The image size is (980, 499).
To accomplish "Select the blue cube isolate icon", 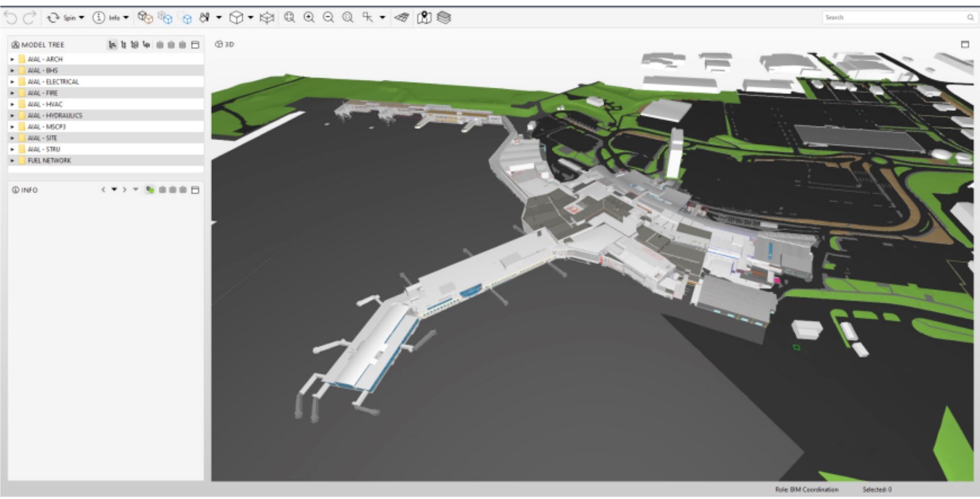I will pos(186,18).
